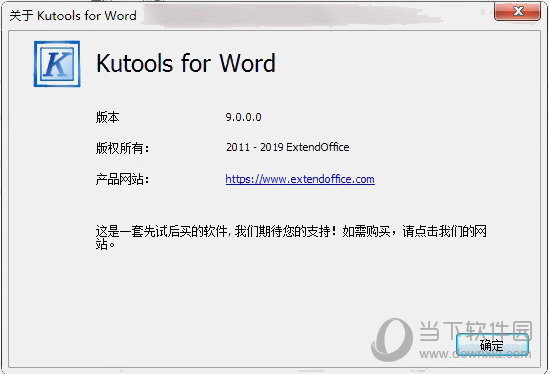The width and height of the screenshot is (549, 374).
Task: Click the 关于 Kutools for Word title text
Action: tap(73, 15)
